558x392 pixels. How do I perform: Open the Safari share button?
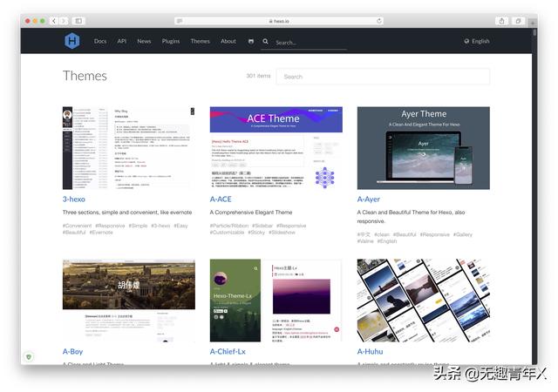click(502, 21)
